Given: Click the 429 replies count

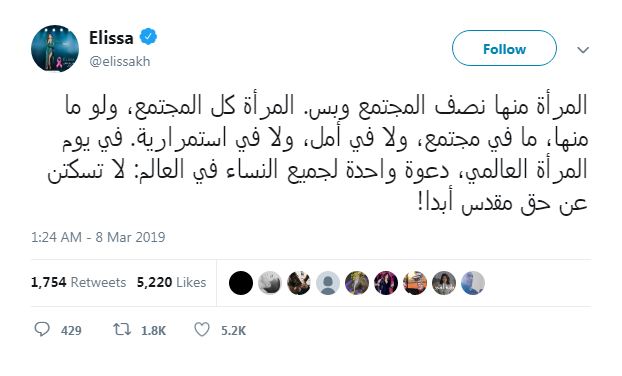Looking at the screenshot, I should [x=71, y=330].
